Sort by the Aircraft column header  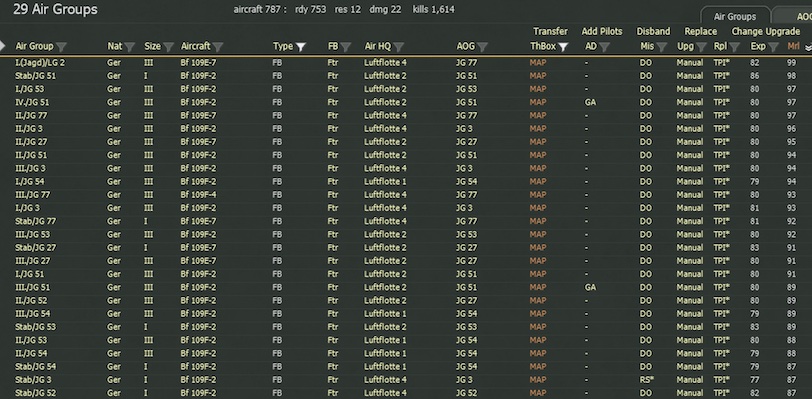[195, 46]
